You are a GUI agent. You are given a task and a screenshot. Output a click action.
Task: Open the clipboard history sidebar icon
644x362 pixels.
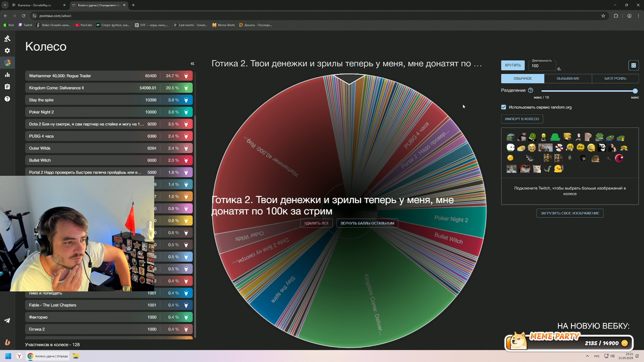[7, 87]
